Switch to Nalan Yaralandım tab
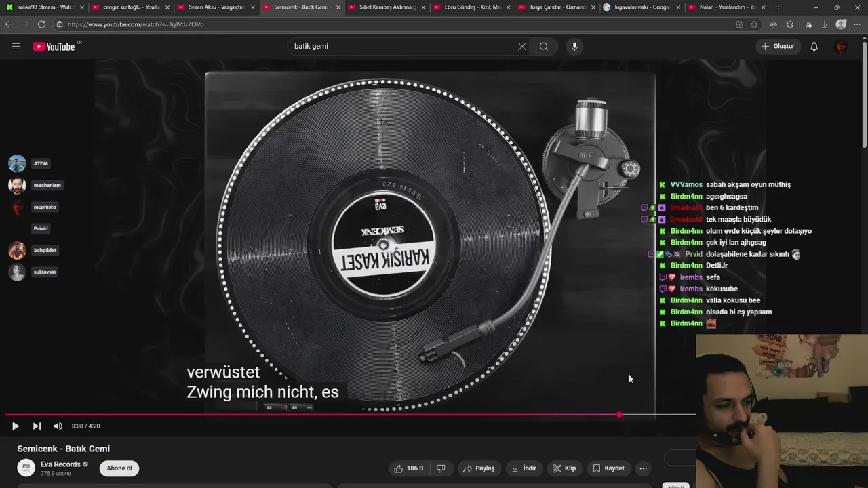Viewport: 868px width, 488px height. [x=727, y=7]
